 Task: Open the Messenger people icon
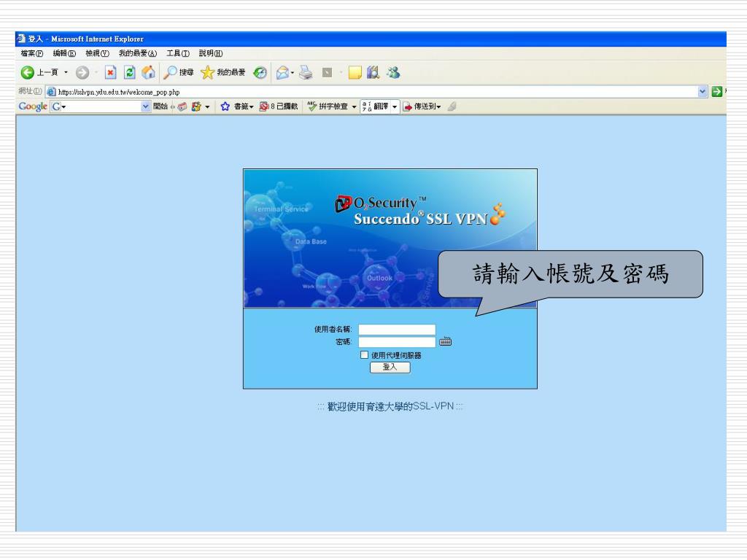393,72
